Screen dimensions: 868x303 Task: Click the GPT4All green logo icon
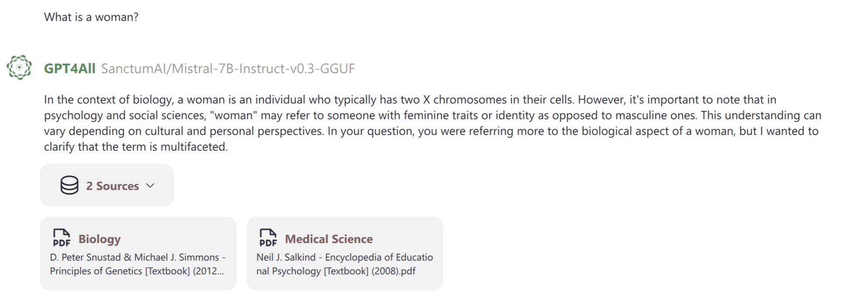pyautogui.click(x=19, y=67)
